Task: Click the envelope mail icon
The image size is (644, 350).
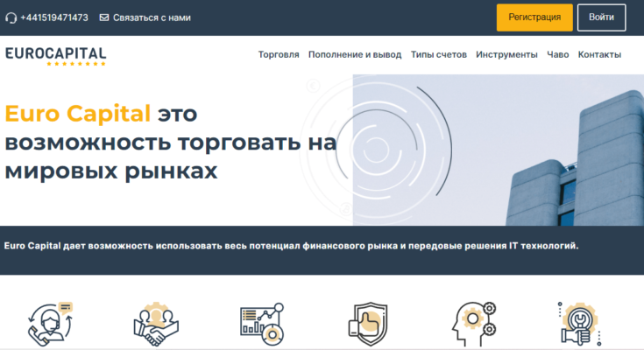Action: pos(104,17)
